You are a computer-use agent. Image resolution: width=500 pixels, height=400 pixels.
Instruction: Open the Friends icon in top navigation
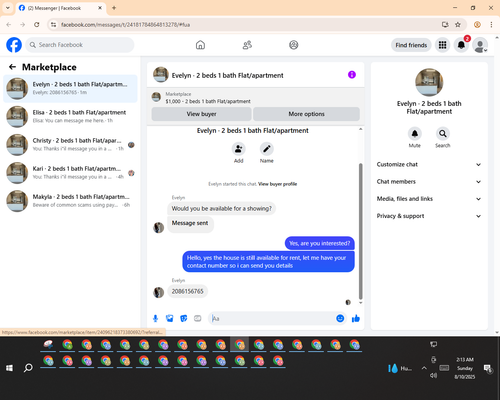[247, 45]
